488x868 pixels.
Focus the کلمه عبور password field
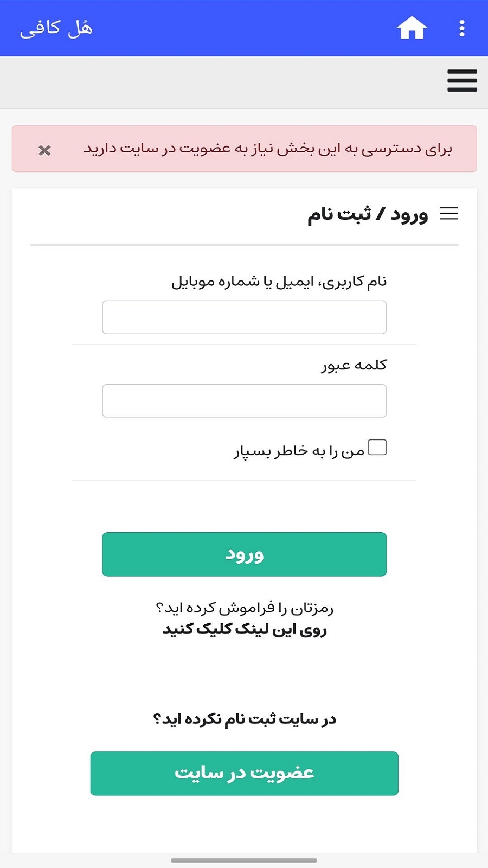pyautogui.click(x=244, y=400)
